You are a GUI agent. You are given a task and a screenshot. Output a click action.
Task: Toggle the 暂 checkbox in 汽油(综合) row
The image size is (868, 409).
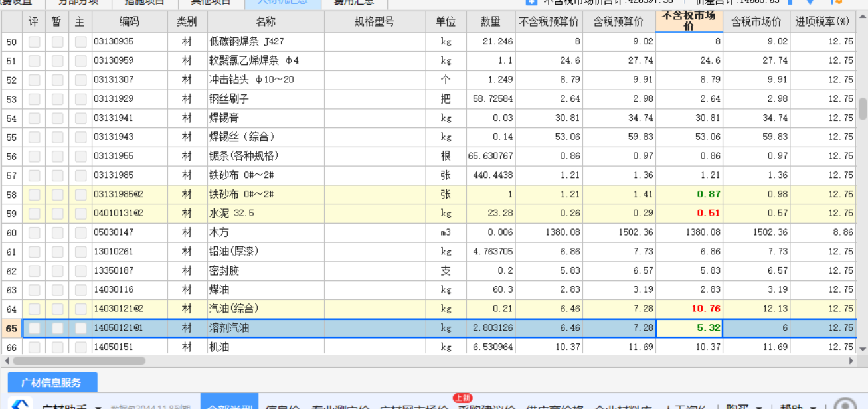(x=57, y=309)
